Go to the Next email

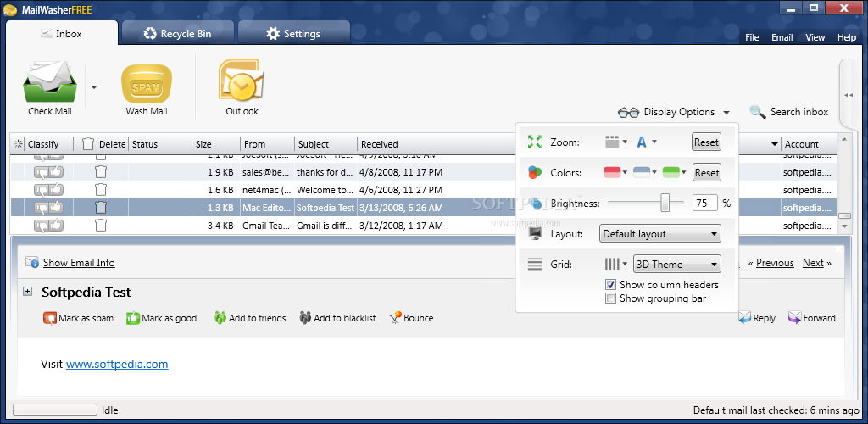click(x=813, y=263)
